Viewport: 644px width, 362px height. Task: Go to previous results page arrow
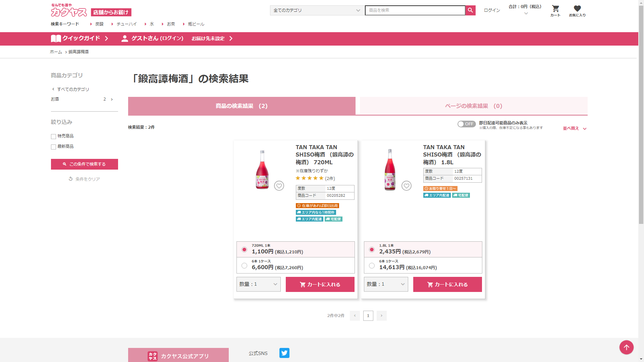point(355,316)
